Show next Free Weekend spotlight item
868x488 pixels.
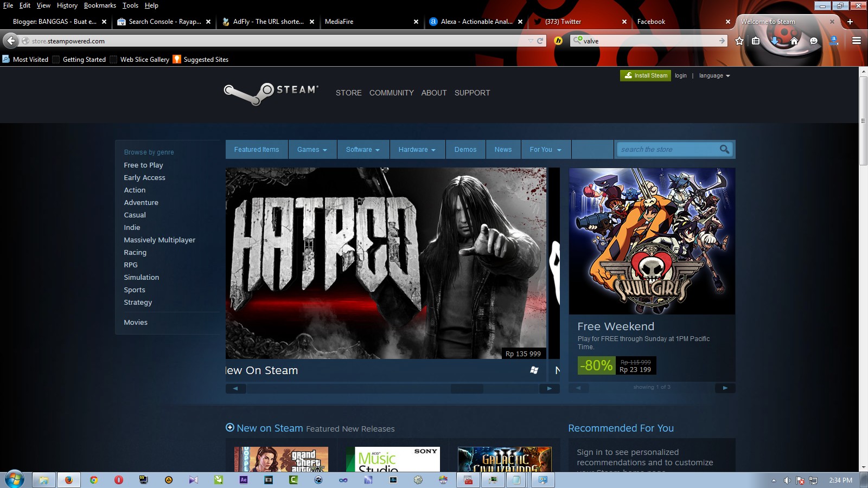[725, 388]
